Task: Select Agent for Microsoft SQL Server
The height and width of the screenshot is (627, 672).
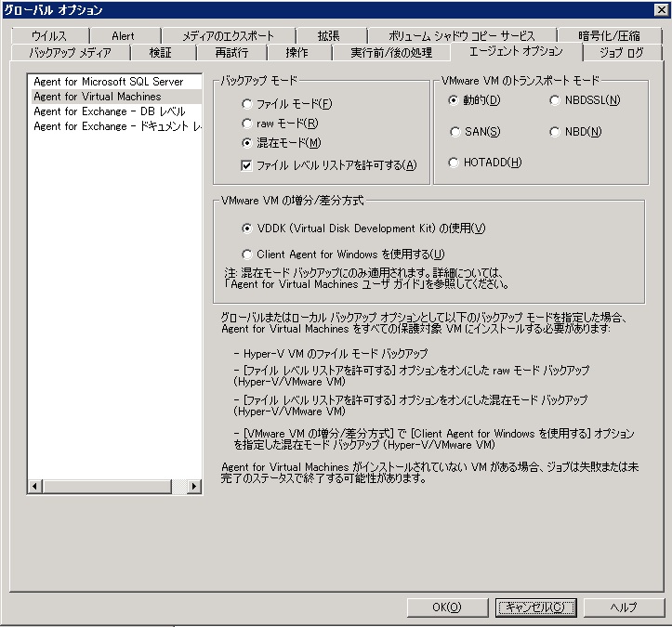Action: tap(109, 82)
